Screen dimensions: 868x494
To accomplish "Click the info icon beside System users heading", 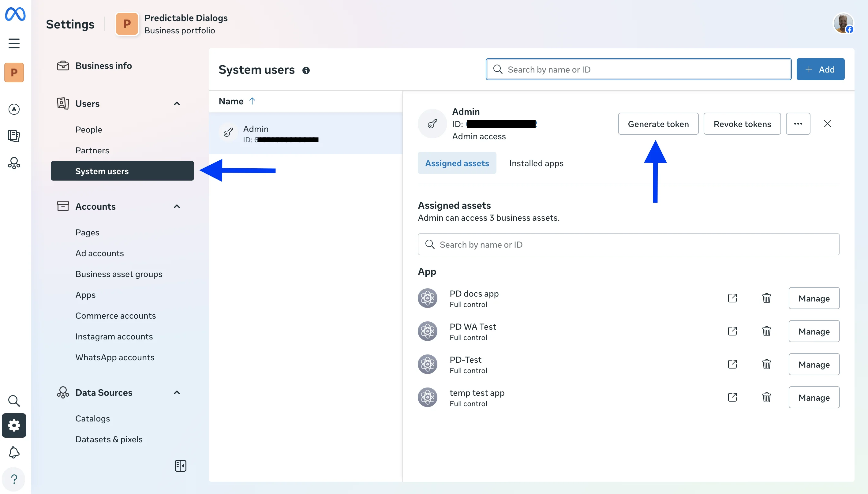I will point(306,70).
